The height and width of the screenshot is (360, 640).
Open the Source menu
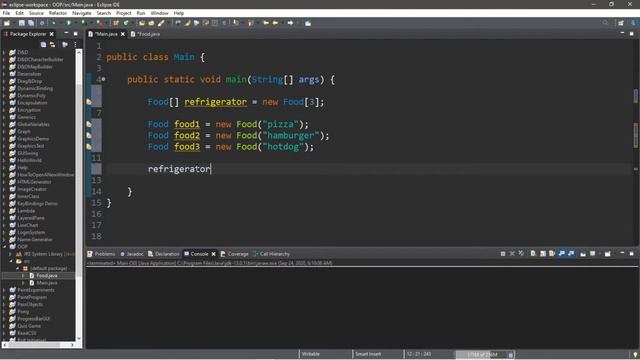pyautogui.click(x=36, y=13)
